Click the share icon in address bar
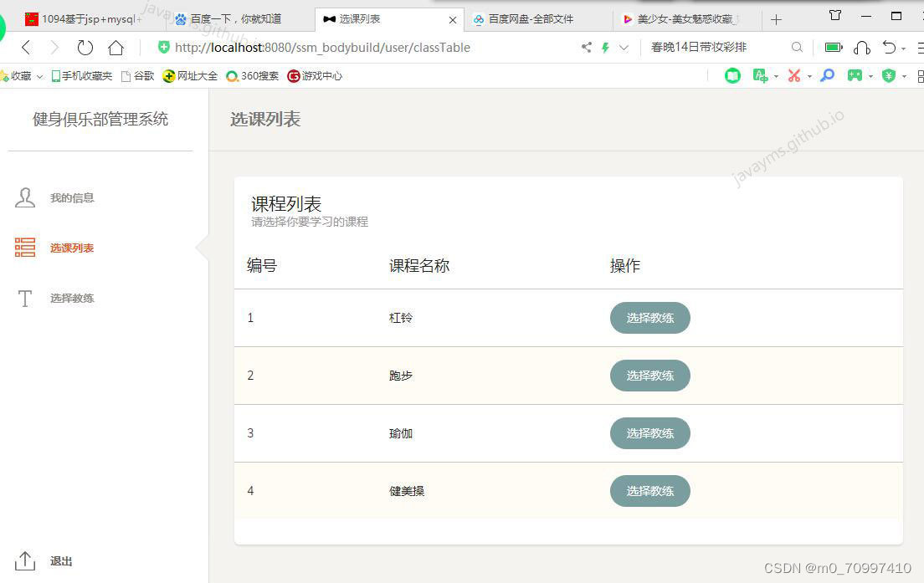The image size is (924, 583). pos(587,47)
